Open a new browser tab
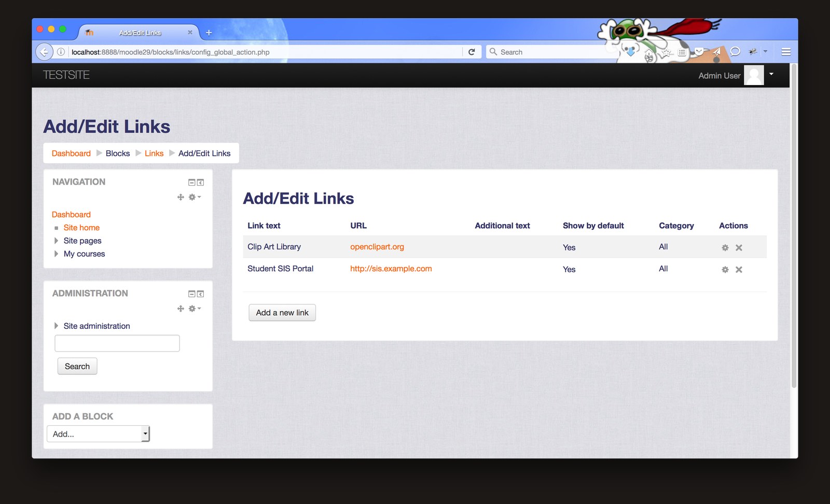Image resolution: width=830 pixels, height=504 pixels. pos(209,33)
